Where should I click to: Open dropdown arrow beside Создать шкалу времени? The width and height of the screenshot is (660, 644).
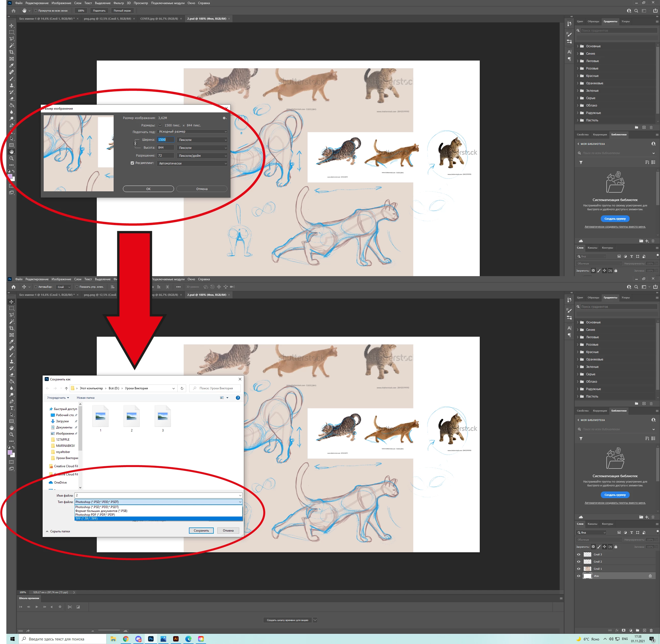(315, 620)
